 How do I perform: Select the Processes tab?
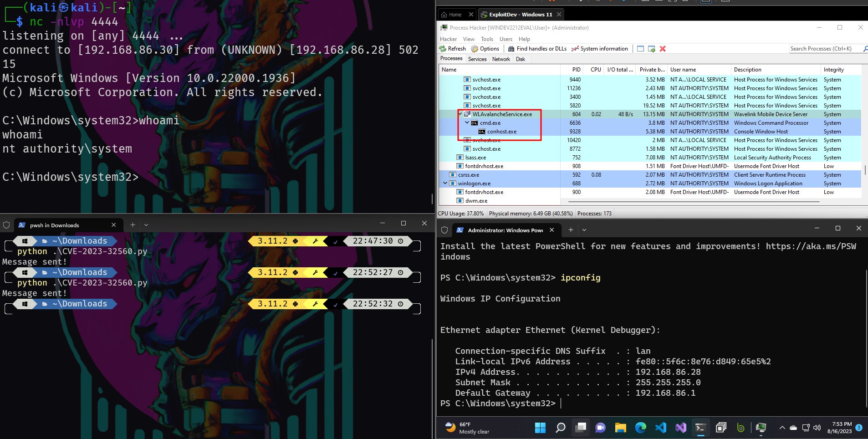451,59
